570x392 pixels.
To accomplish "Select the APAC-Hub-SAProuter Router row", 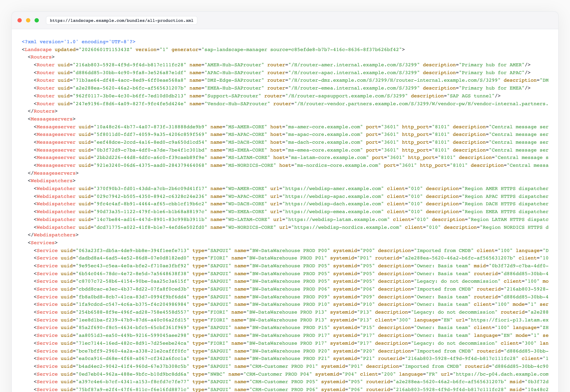I will coord(282,73).
